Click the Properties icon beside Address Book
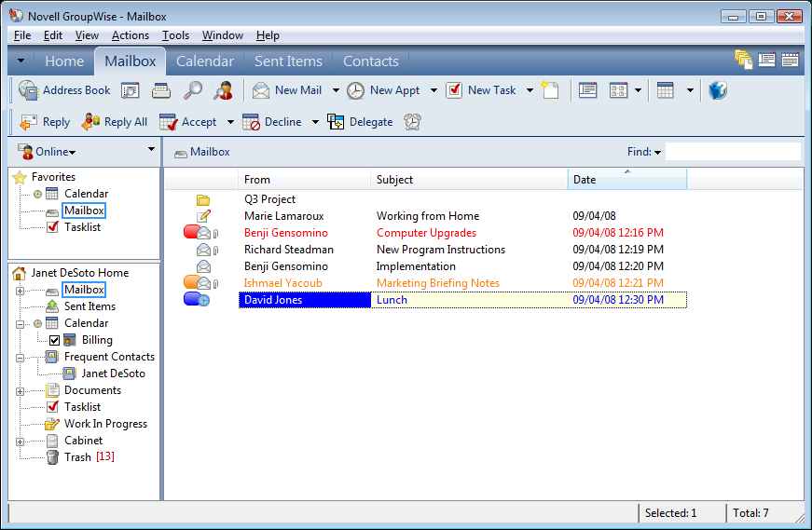This screenshot has height=530, width=812. point(130,90)
